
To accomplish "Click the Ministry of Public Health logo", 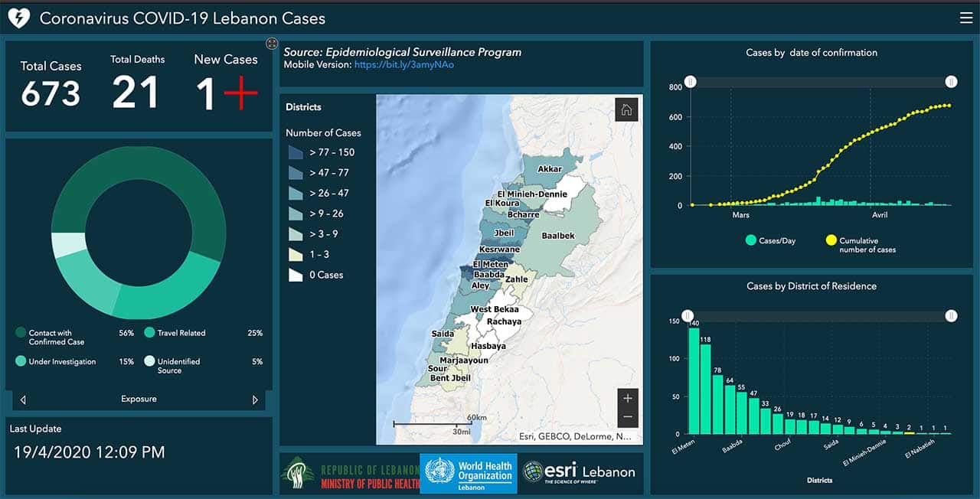I will pos(350,472).
